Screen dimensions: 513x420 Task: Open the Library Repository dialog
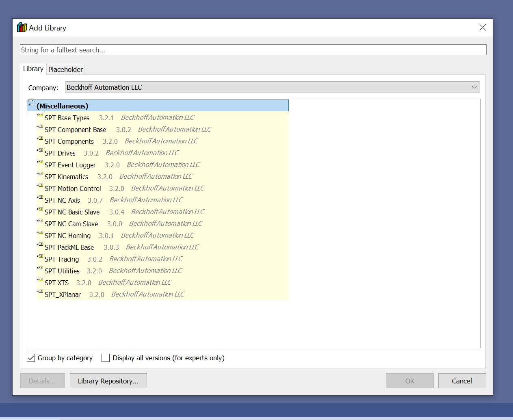point(108,381)
